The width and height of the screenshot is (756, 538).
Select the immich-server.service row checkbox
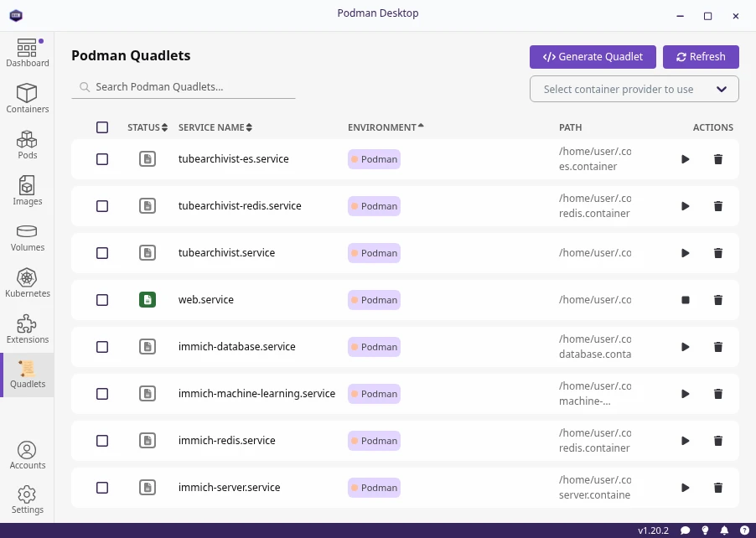(x=102, y=488)
